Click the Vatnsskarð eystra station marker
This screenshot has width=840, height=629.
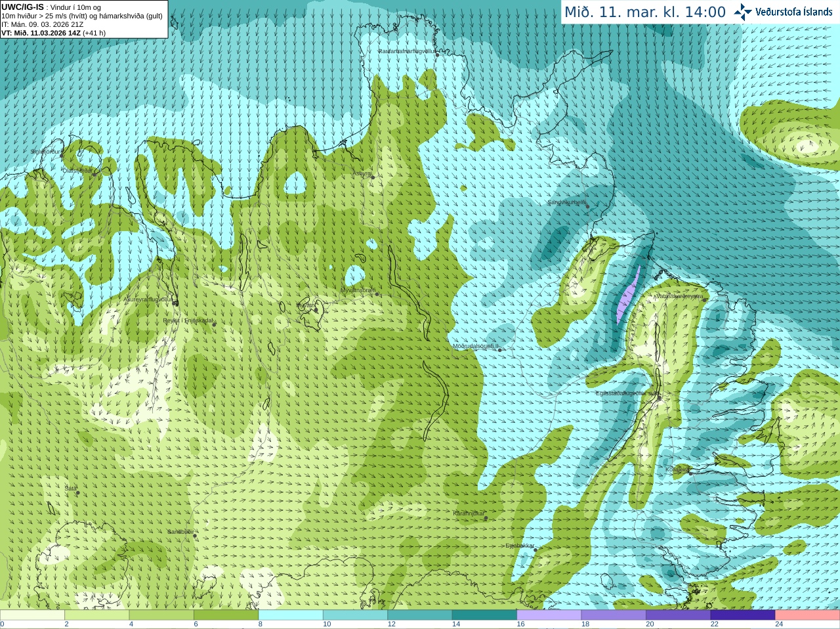[x=705, y=300]
